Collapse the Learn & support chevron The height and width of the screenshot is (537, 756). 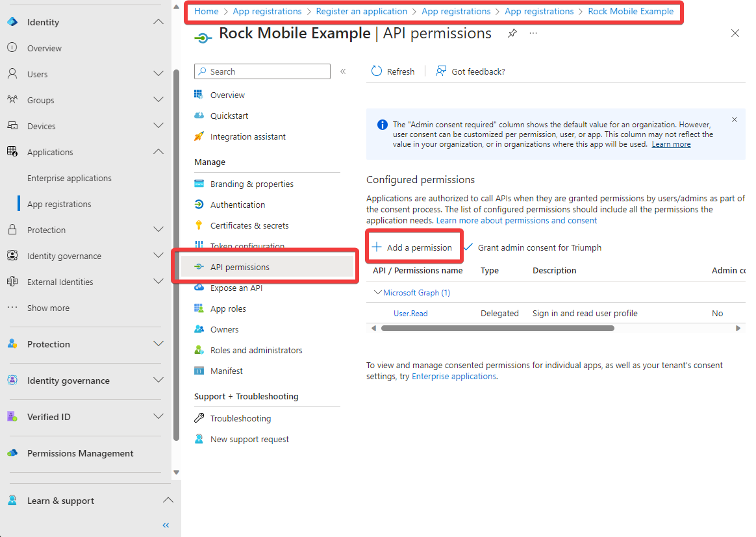tap(168, 500)
